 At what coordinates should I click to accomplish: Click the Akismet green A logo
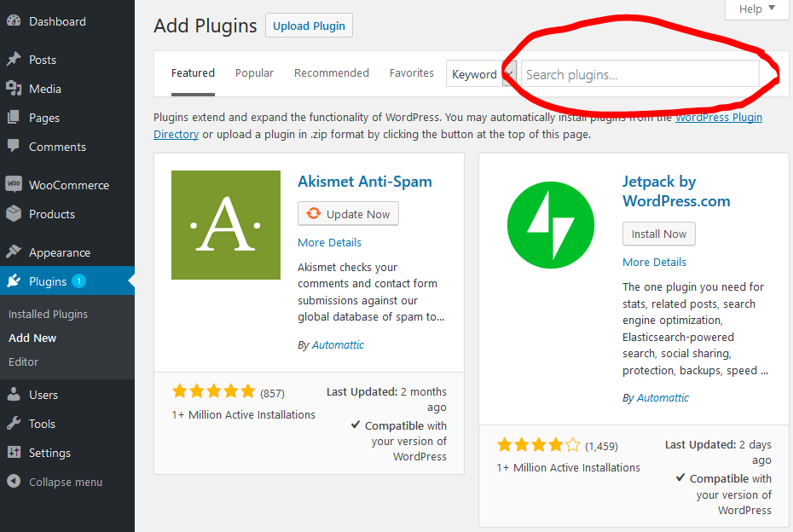click(226, 225)
